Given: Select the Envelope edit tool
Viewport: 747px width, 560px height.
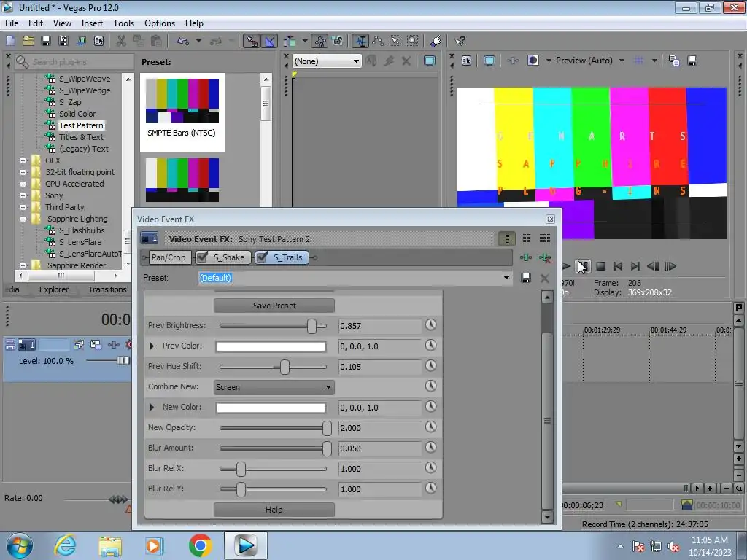Looking at the screenshot, I should click(x=379, y=41).
